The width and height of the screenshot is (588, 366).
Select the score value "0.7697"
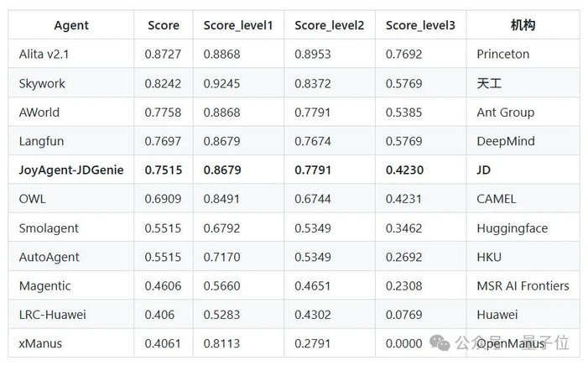[163, 141]
